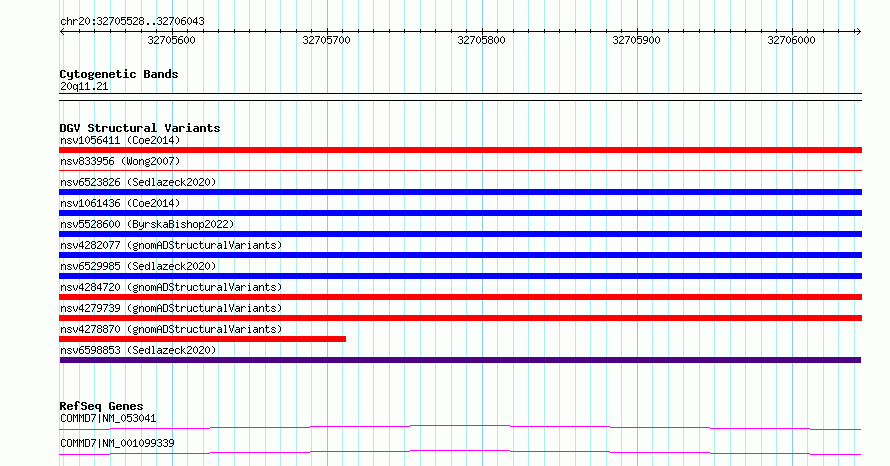The height and width of the screenshot is (466, 890).
Task: Click the magenta COMMD7 NM_053041 transcript line
Action: click(x=460, y=427)
